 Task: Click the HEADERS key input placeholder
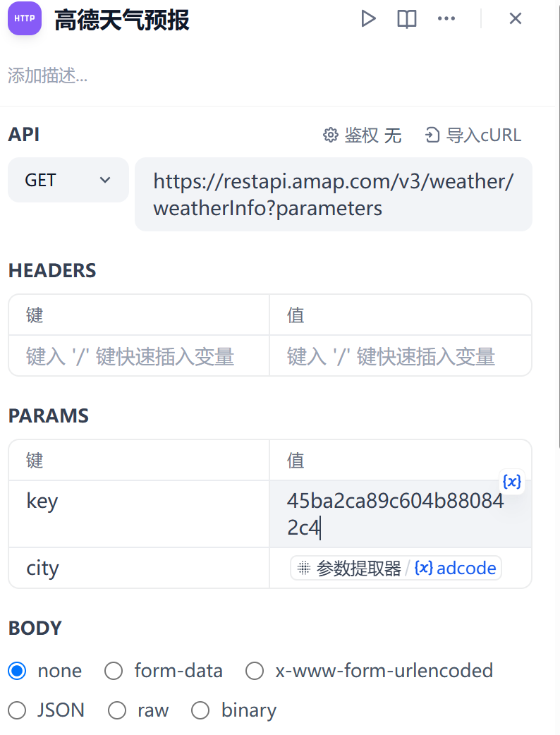(139, 356)
